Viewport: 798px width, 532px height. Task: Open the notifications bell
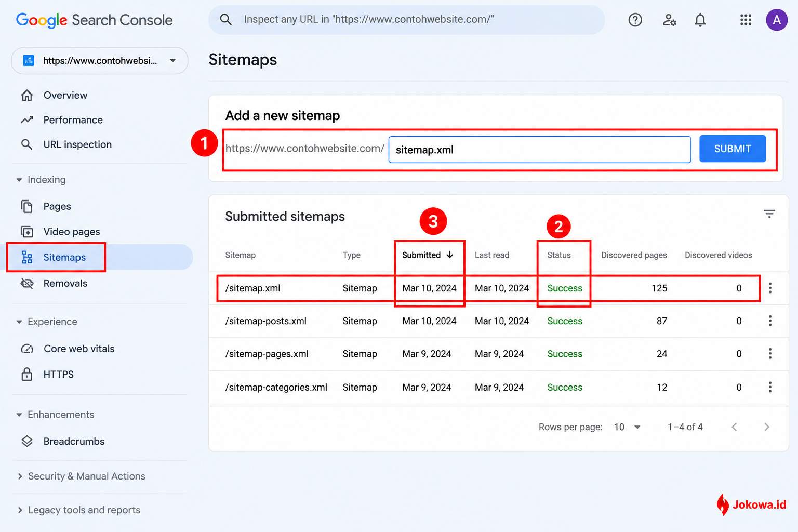coord(700,20)
